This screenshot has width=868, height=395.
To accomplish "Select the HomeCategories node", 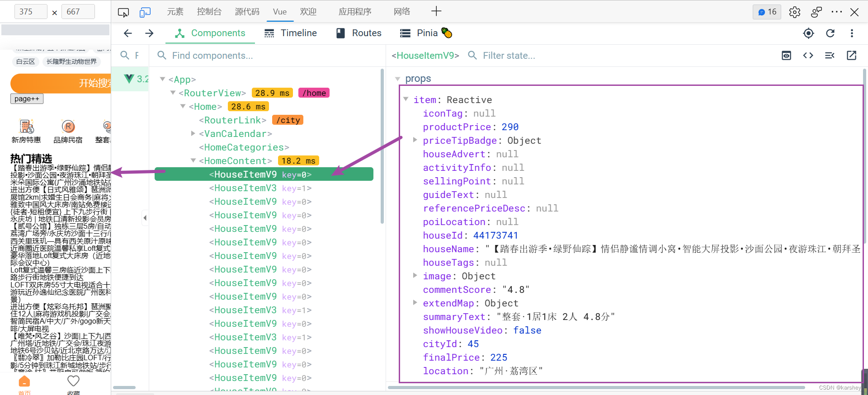I will pyautogui.click(x=244, y=147).
